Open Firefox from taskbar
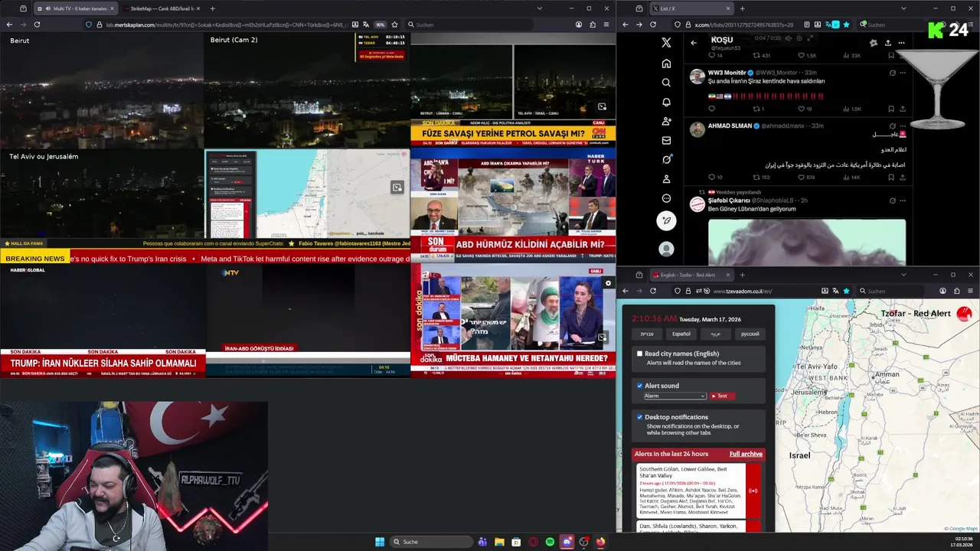The image size is (980, 551). click(x=600, y=542)
